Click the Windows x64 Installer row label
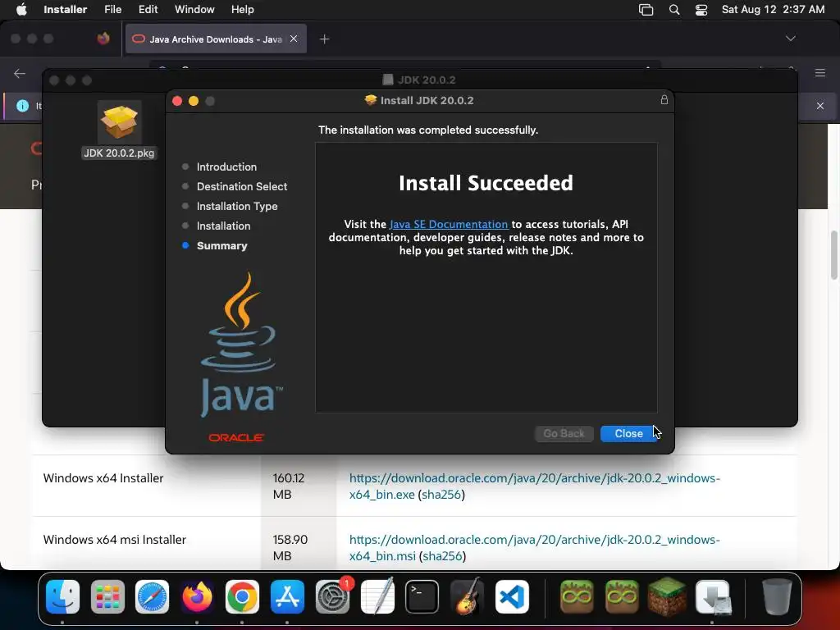Viewport: 840px width, 630px height. (103, 478)
